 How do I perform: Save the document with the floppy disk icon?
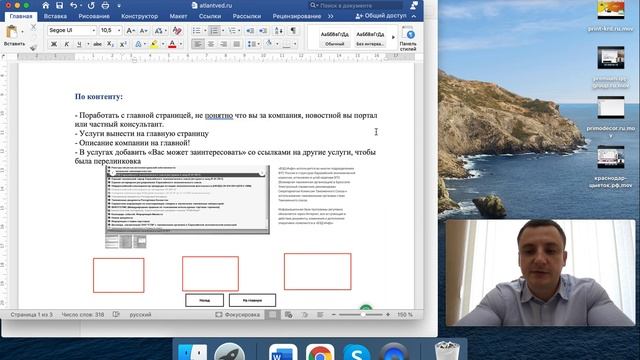(x=60, y=5)
